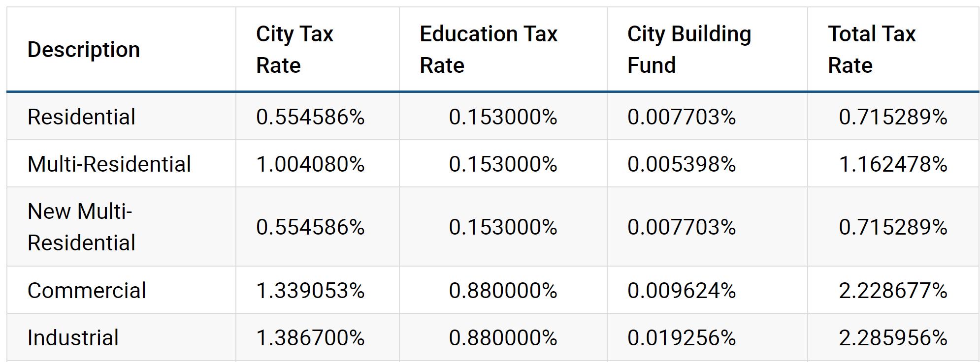Viewport: 980px width, 362px height.
Task: Select Multi-Residential city tax rate 1.004080%
Action: [x=310, y=164]
